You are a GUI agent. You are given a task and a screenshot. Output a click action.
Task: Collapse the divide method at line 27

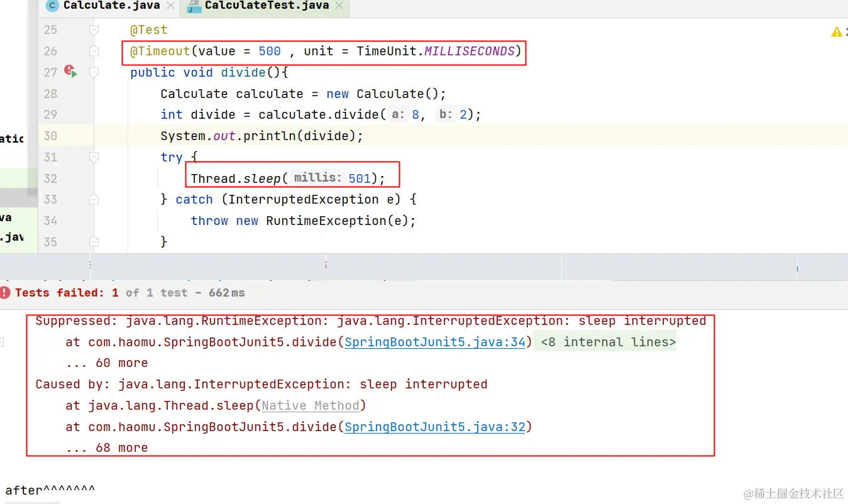[94, 72]
